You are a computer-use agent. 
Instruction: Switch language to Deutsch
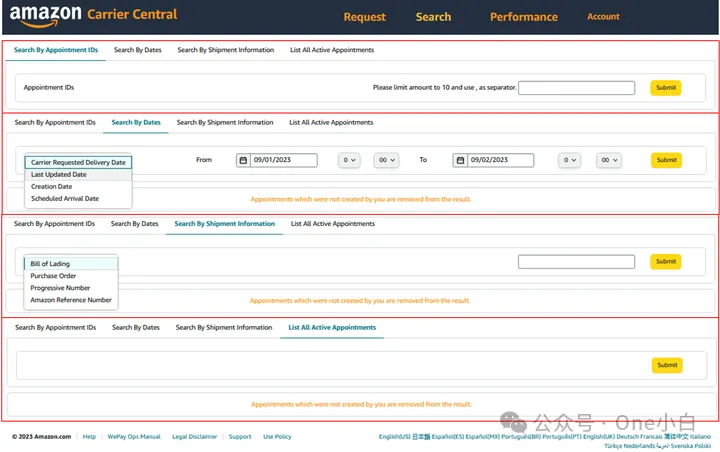pyautogui.click(x=627, y=437)
